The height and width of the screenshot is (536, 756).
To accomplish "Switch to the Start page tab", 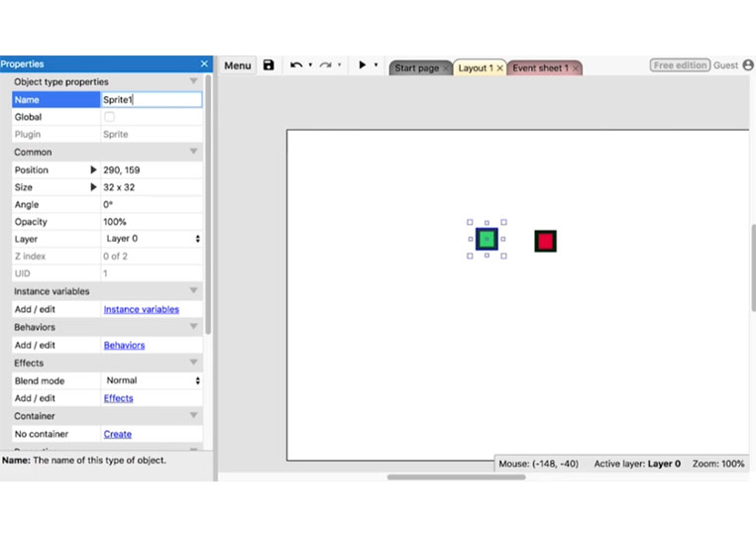I will 416,68.
